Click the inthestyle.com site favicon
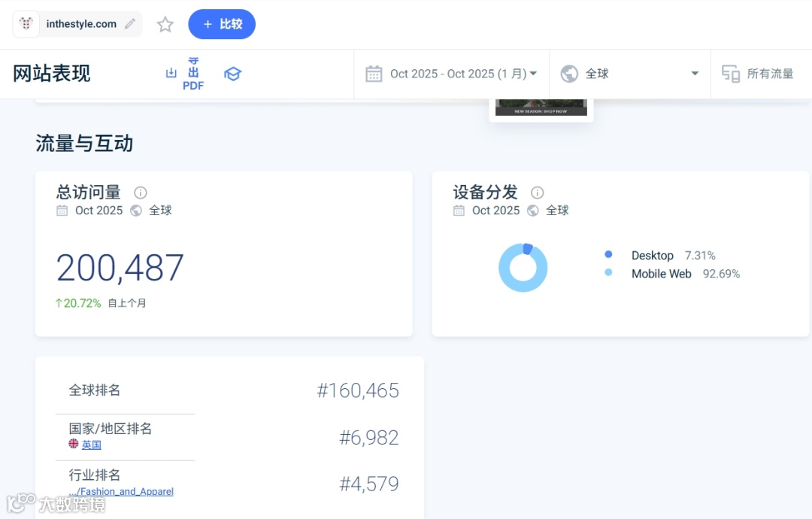Viewport: 812px width, 519px height. [x=26, y=24]
